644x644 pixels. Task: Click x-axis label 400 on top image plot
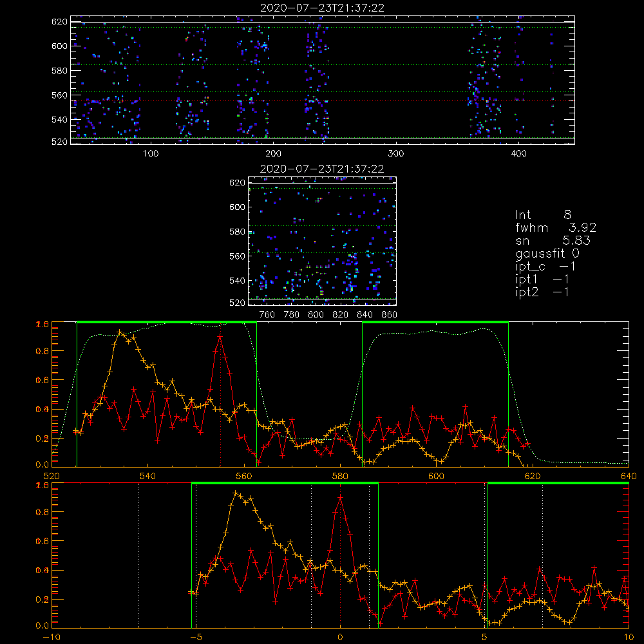518,154
